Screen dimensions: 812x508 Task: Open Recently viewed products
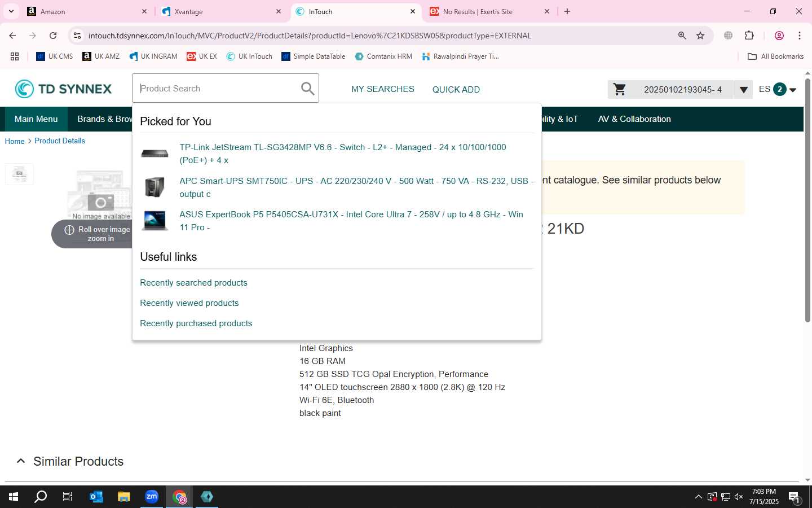[x=189, y=303]
